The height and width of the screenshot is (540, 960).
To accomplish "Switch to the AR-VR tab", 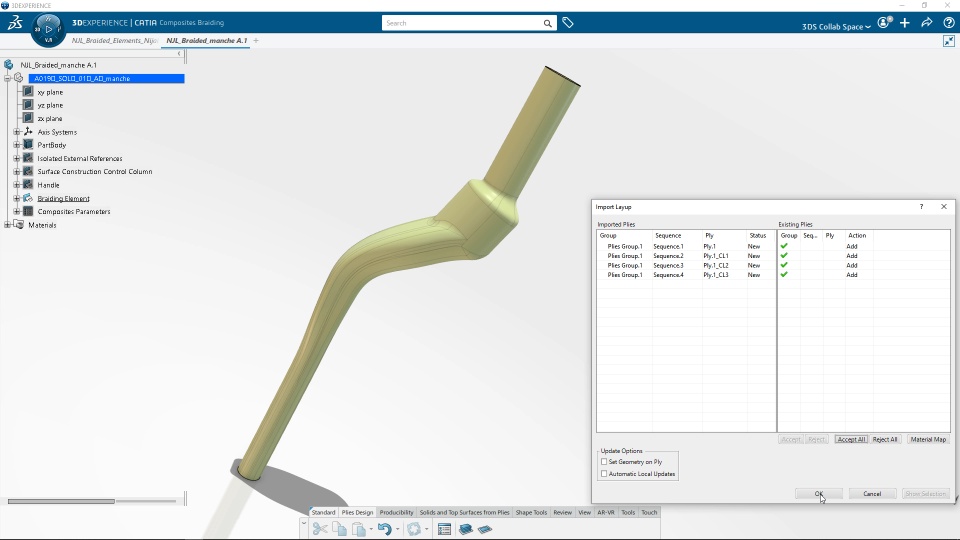I will 606,512.
